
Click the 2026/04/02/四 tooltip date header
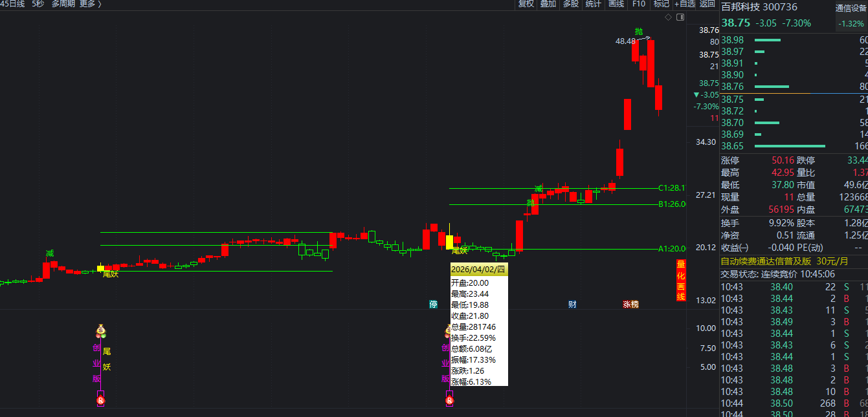[x=479, y=269]
